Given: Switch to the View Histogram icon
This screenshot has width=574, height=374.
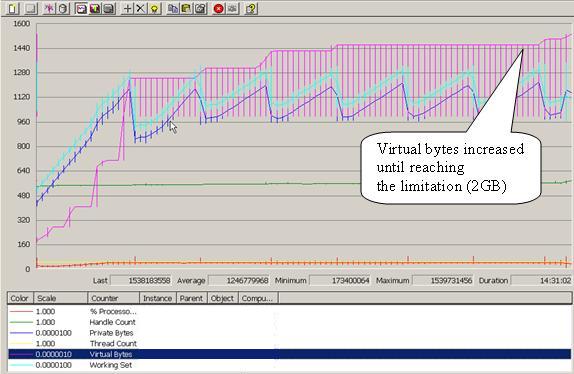Looking at the screenshot, I should point(95,8).
